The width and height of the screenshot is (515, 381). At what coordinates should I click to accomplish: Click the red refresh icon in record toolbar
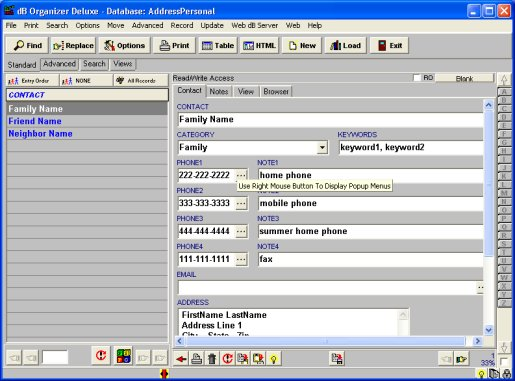[x=227, y=359]
